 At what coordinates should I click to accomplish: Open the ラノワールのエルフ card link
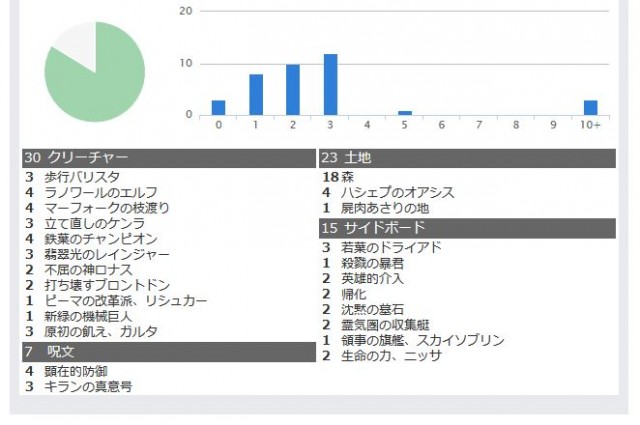point(101,193)
